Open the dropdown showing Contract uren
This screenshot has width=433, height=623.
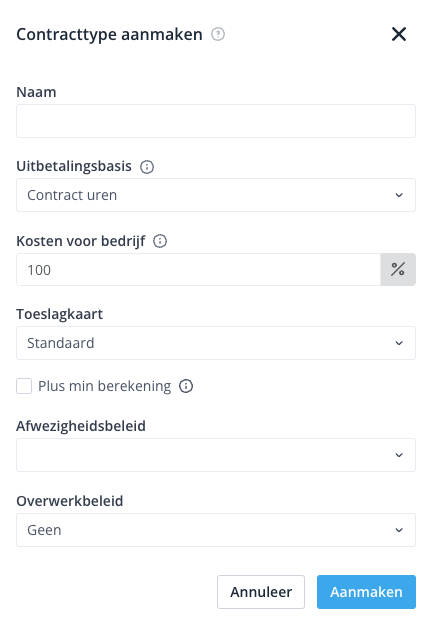(216, 195)
